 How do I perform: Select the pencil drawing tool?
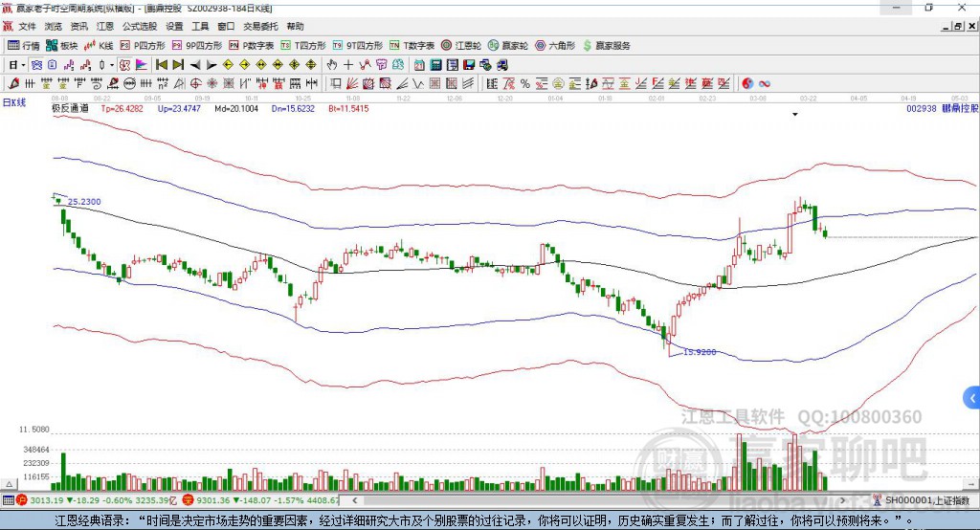pyautogui.click(x=13, y=83)
